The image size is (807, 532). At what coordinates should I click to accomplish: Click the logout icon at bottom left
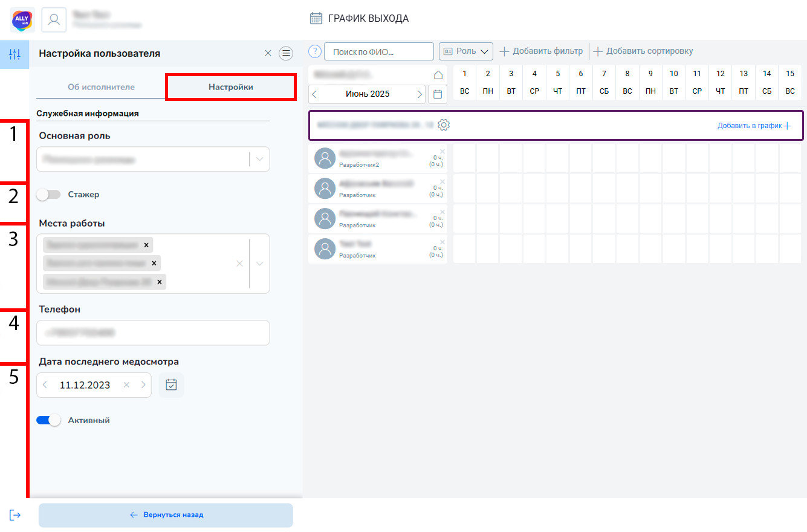(x=15, y=515)
